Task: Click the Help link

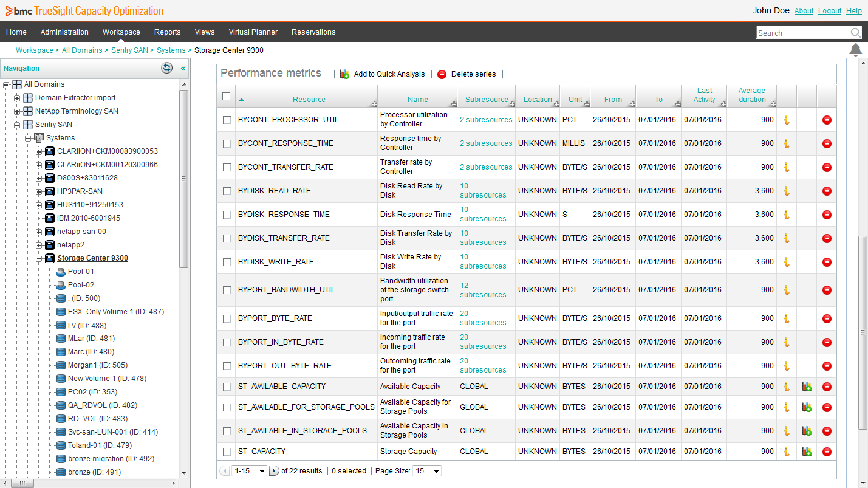Action: (x=854, y=11)
